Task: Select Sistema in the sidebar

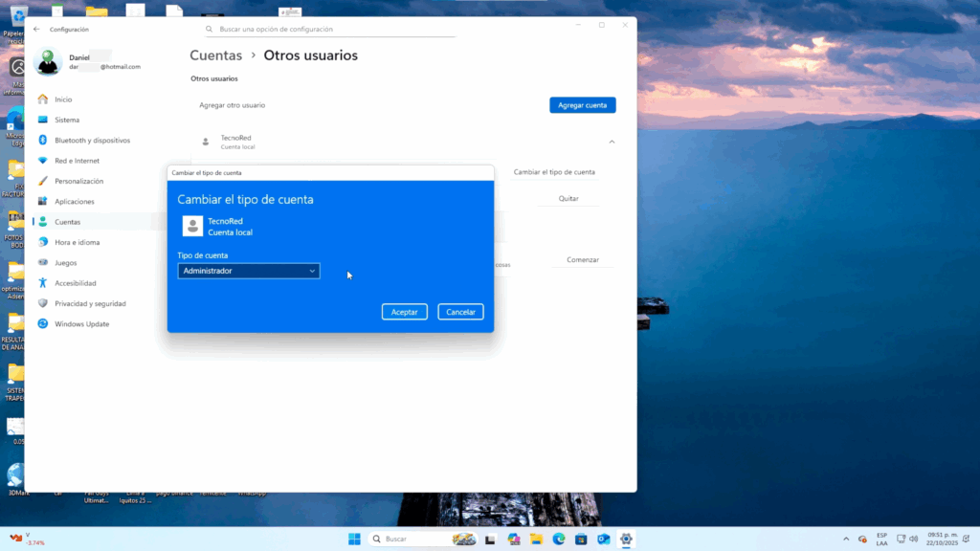Action: coord(67,121)
